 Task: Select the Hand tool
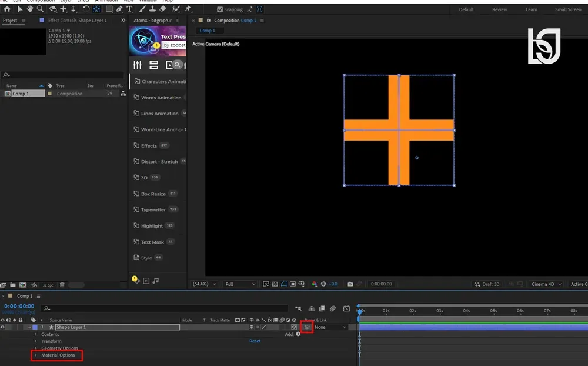coord(29,9)
